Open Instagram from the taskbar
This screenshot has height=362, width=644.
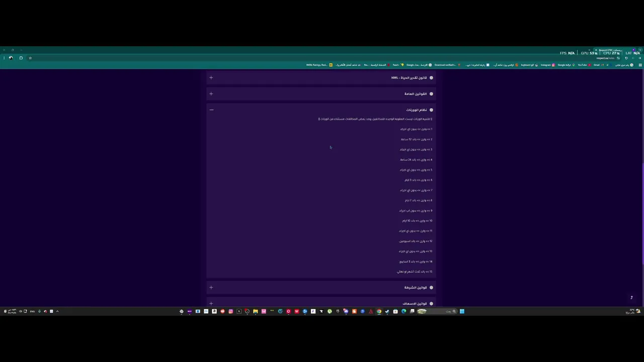point(230,311)
